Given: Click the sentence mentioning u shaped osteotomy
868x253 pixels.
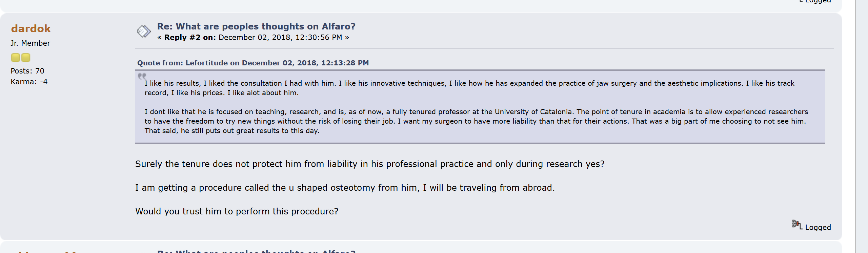Looking at the screenshot, I should pyautogui.click(x=345, y=188).
